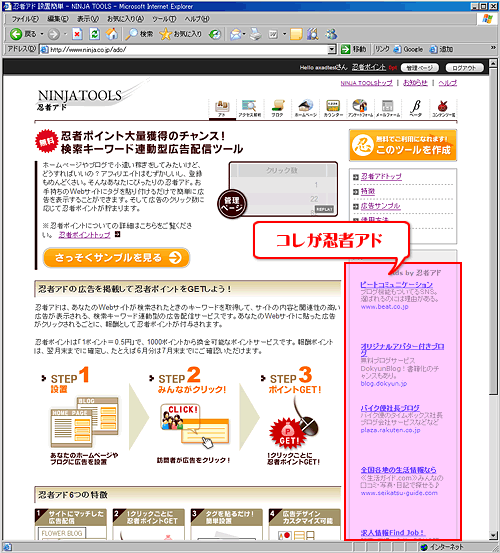Print the page using the printer icon

(256, 34)
